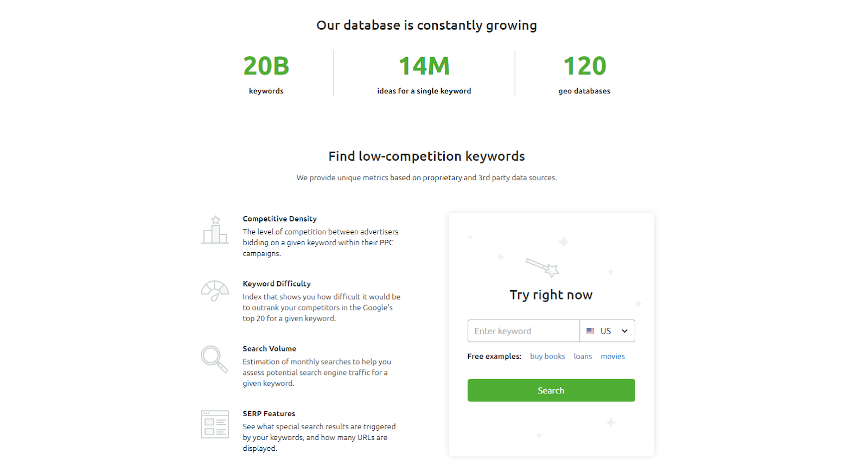The width and height of the screenshot is (868, 465).
Task: Click the 120 geo databases number
Action: pyautogui.click(x=584, y=66)
